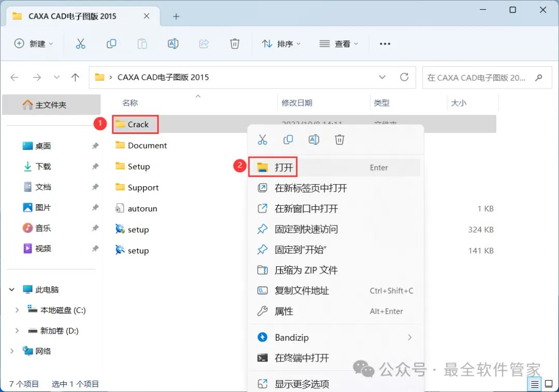This screenshot has width=559, height=392.
Task: Expand the 新加卷 (D:) node
Action: (x=17, y=331)
